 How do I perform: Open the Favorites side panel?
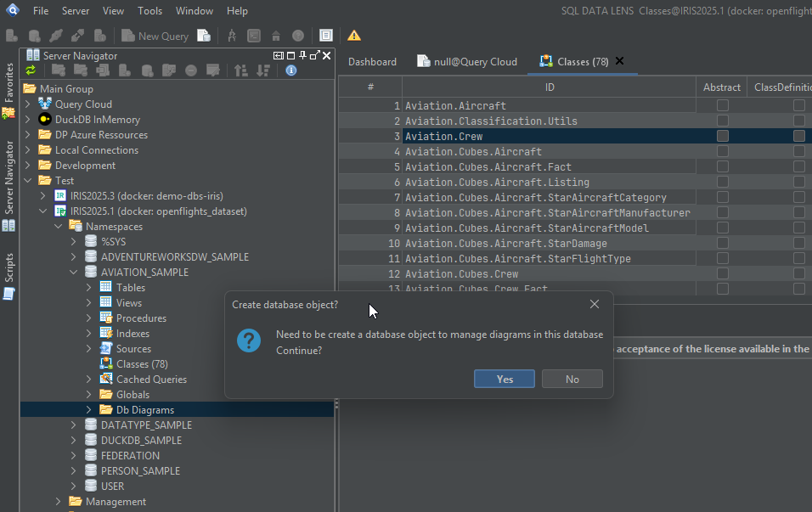(8, 91)
